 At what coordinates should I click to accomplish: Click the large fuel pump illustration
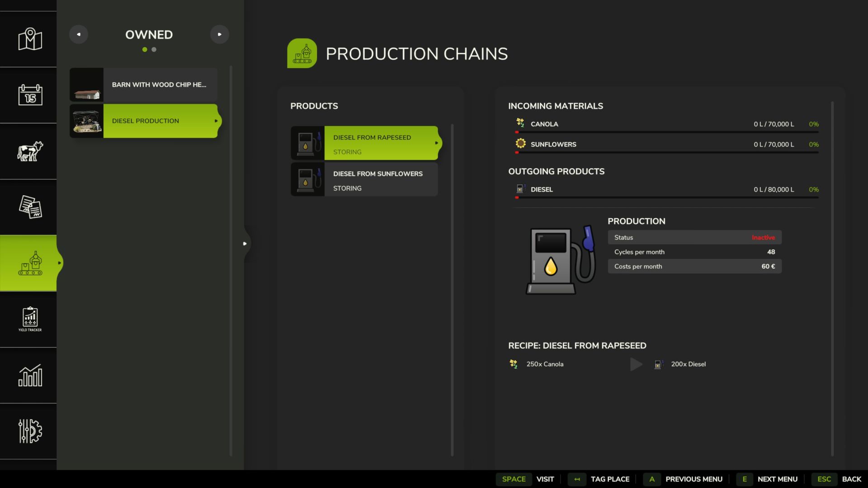[561, 260]
